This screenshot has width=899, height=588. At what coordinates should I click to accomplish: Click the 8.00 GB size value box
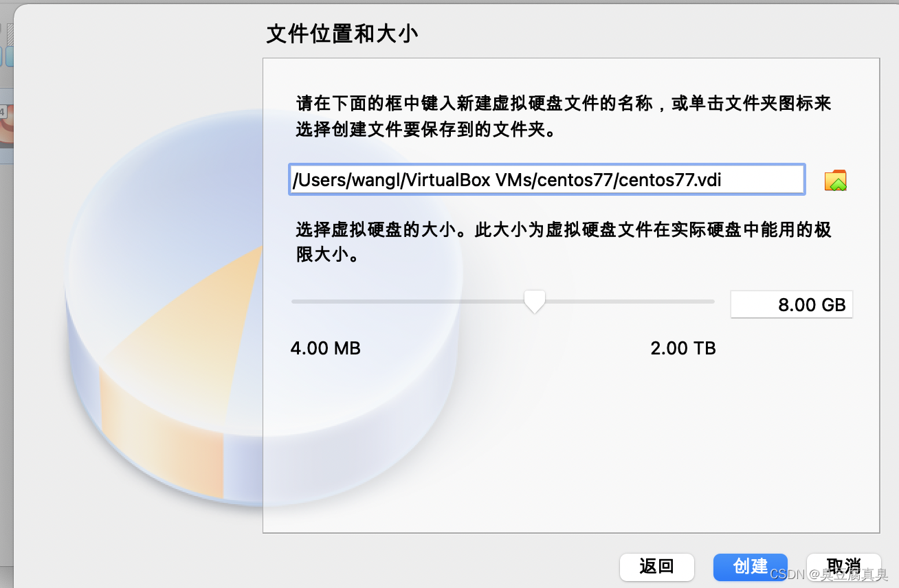tap(791, 304)
